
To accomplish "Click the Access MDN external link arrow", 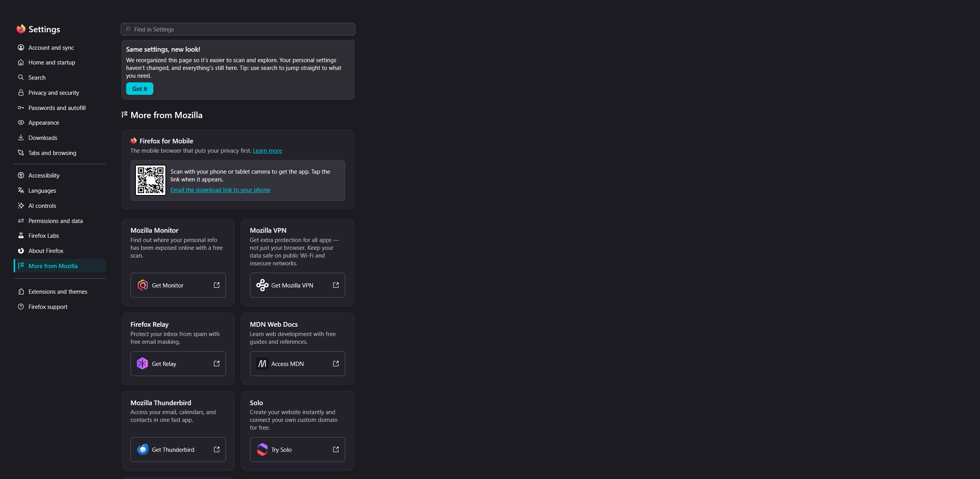I will [x=336, y=364].
